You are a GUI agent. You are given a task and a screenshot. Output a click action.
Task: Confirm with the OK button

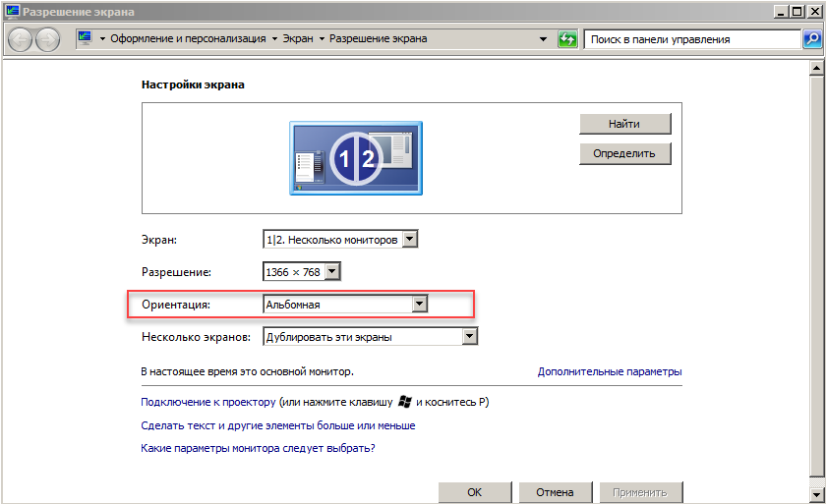(475, 492)
